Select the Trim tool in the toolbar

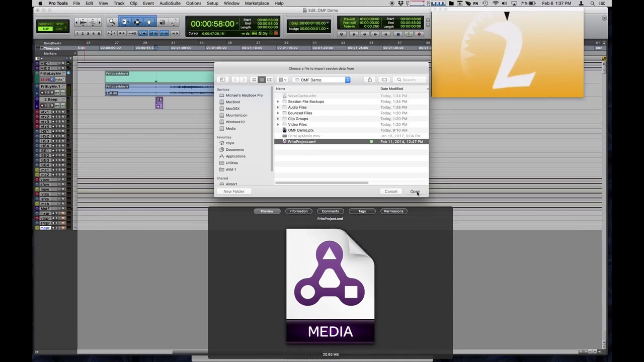click(x=125, y=22)
